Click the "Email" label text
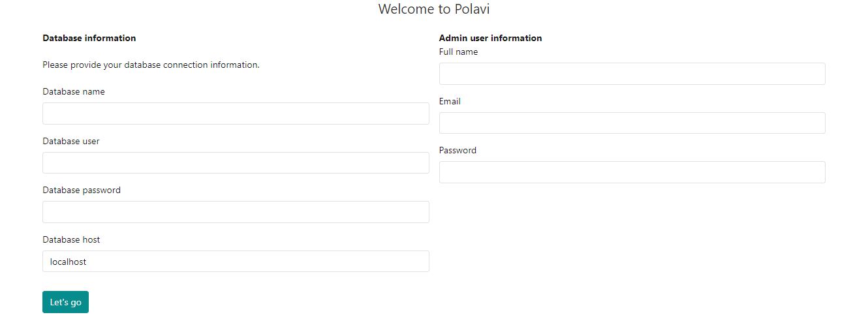The width and height of the screenshot is (868, 334). click(450, 102)
